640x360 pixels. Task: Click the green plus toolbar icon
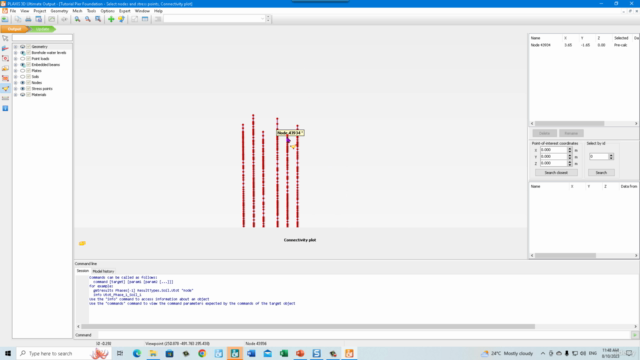[x=111, y=19]
